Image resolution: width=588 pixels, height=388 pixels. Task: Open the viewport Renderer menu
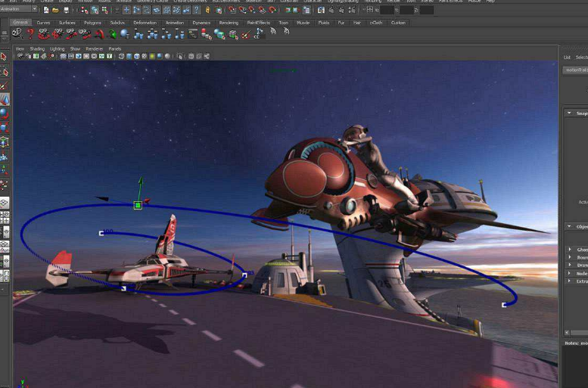[x=94, y=48]
